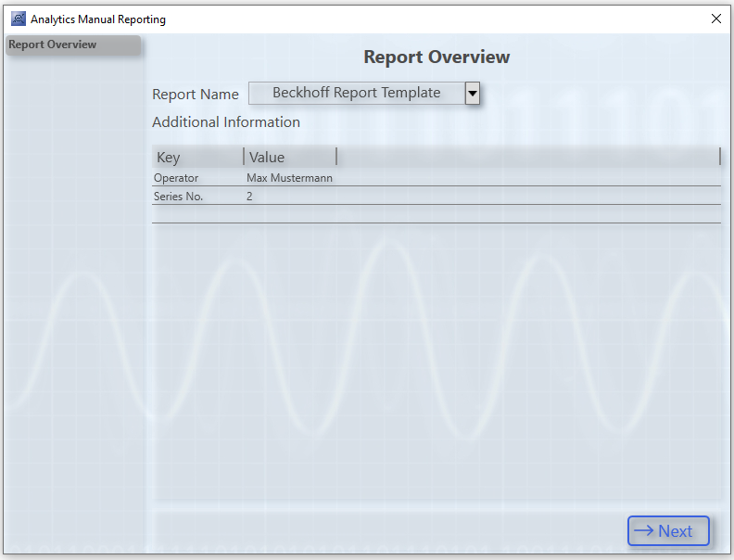Click the Analytics app icon in title bar
Viewport: 734px width, 560px height.
[x=19, y=19]
